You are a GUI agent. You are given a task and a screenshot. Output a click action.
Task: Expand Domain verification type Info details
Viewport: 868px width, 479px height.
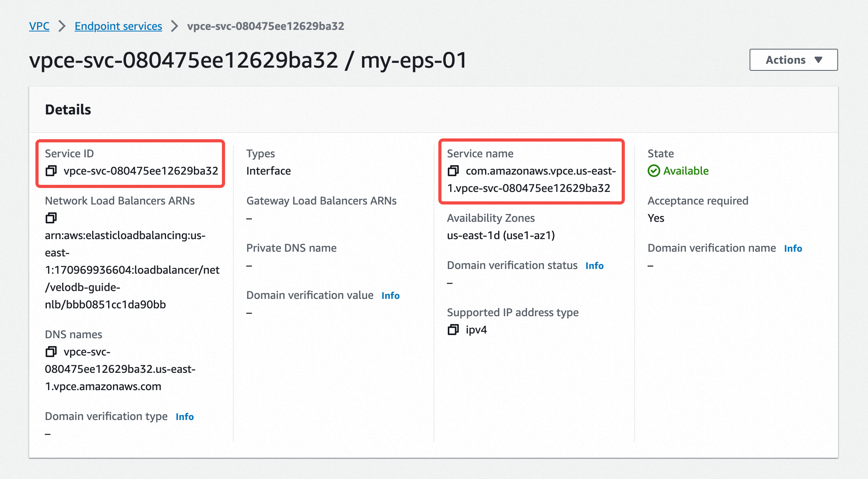pyautogui.click(x=185, y=416)
